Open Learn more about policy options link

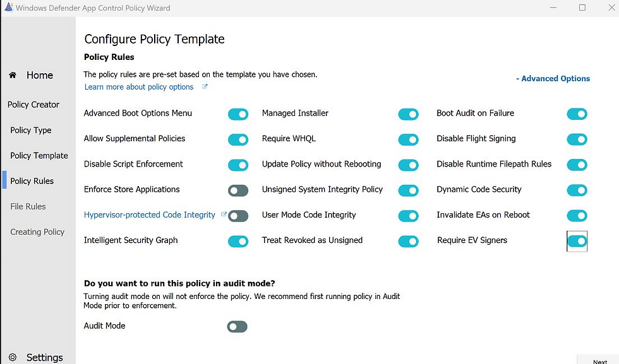(139, 87)
